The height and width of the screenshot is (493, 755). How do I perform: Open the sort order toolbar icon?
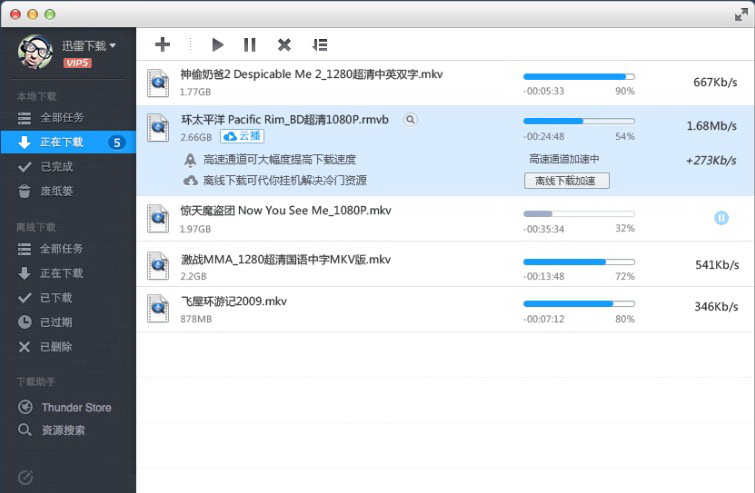tap(320, 45)
